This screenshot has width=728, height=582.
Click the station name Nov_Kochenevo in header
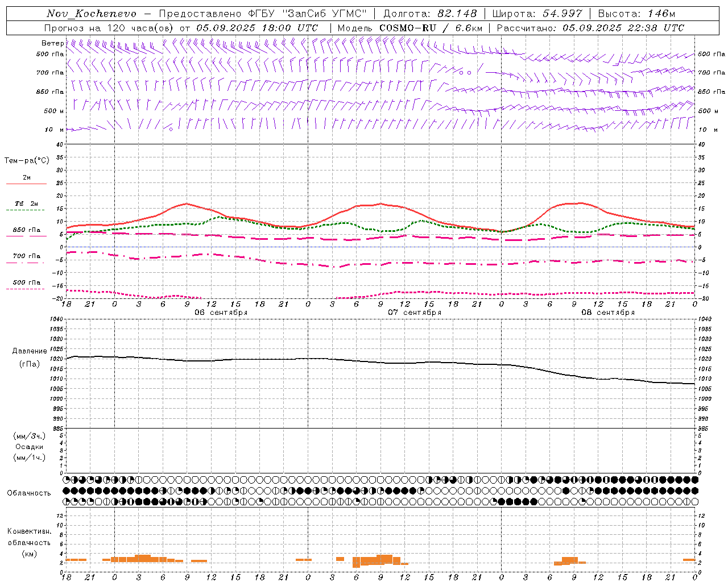[x=92, y=14]
